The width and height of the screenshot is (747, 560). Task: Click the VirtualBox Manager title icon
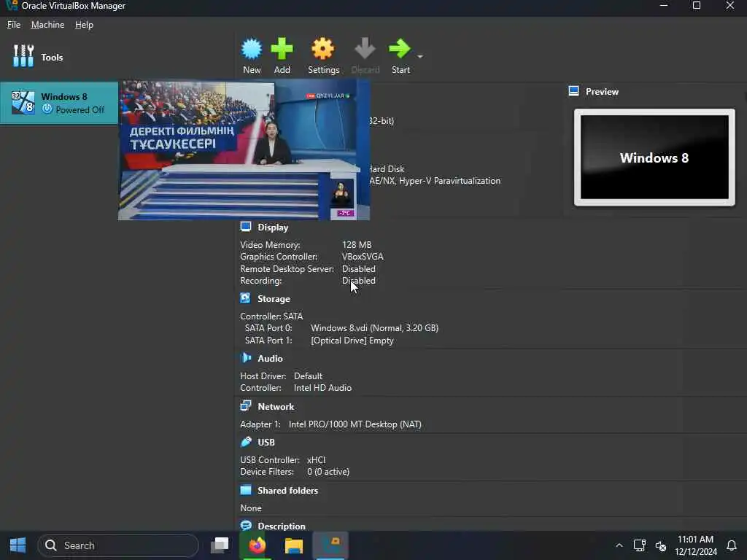[x=12, y=6]
